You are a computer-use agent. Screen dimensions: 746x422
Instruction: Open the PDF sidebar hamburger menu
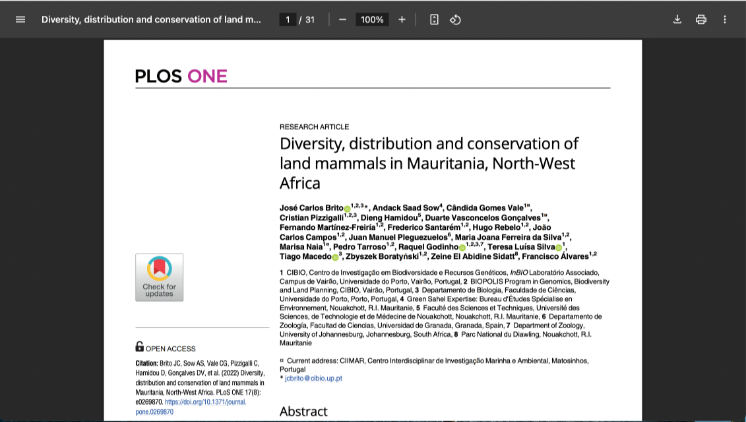(x=20, y=19)
